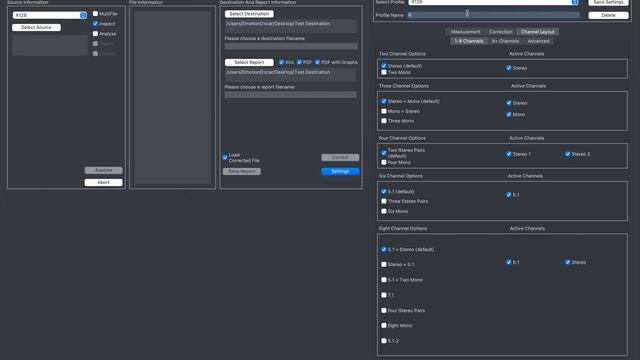The height and width of the screenshot is (360, 640).
Task: Toggle the Stereo 2 active channel
Action: click(567, 154)
